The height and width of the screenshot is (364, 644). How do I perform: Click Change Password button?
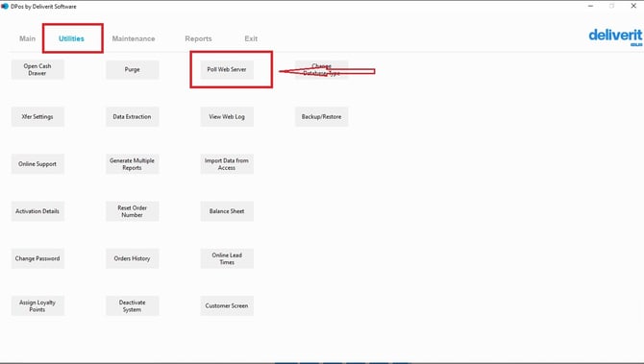point(37,258)
